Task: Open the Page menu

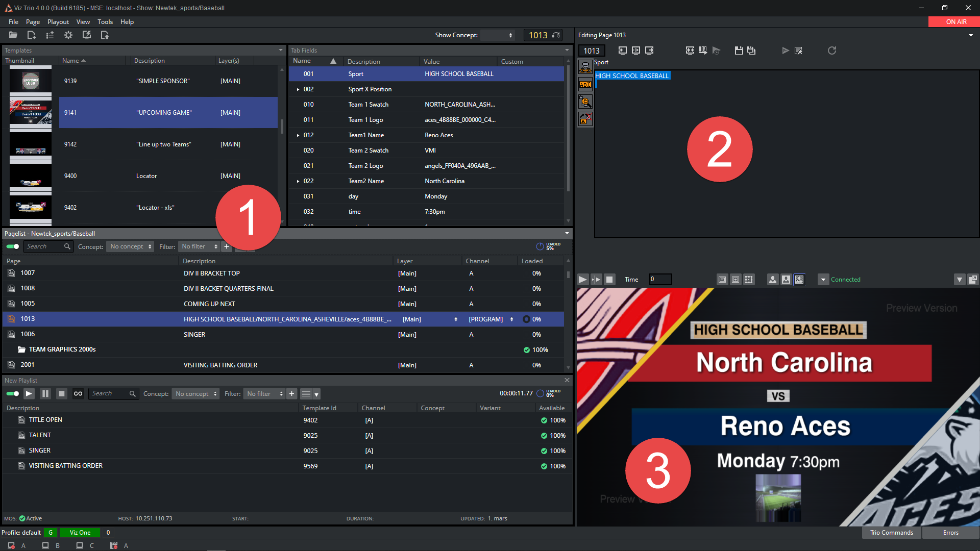Action: (x=33, y=22)
